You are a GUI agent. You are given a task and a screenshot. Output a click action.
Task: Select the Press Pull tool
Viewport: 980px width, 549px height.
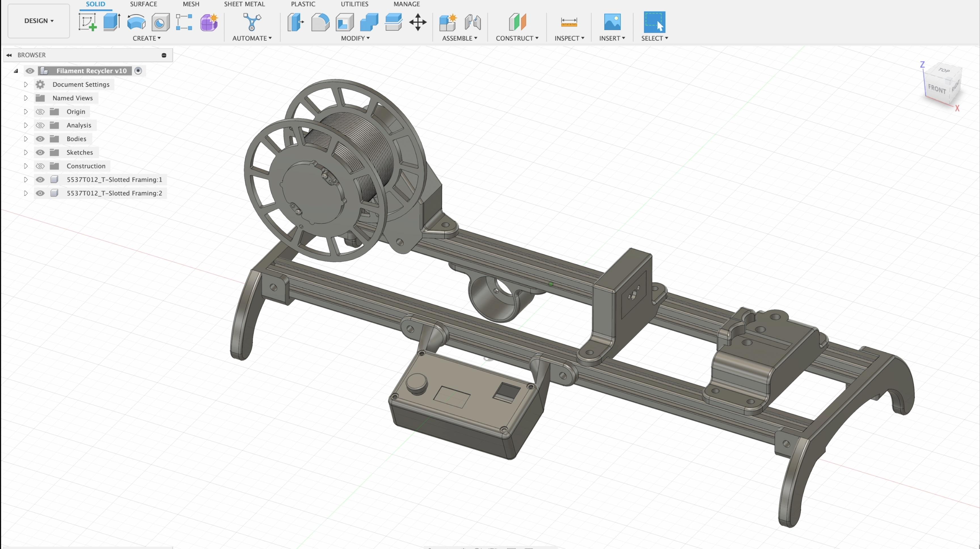coord(295,22)
